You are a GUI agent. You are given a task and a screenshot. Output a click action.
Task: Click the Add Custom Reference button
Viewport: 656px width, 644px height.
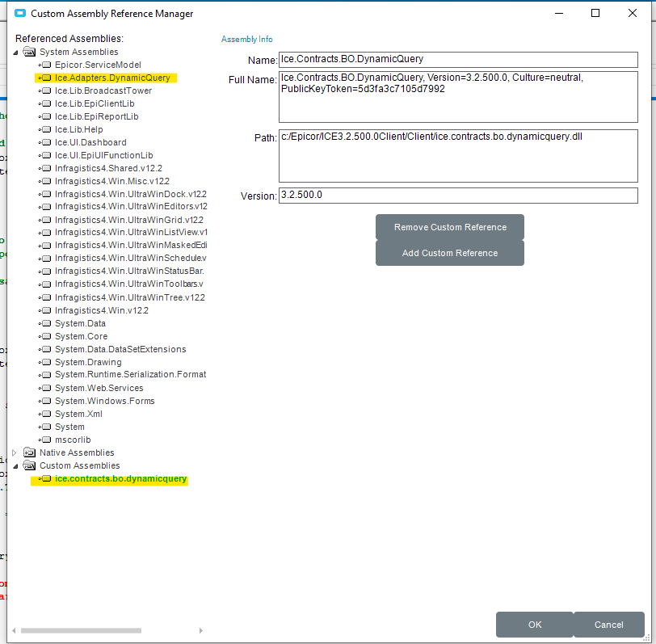(x=450, y=253)
